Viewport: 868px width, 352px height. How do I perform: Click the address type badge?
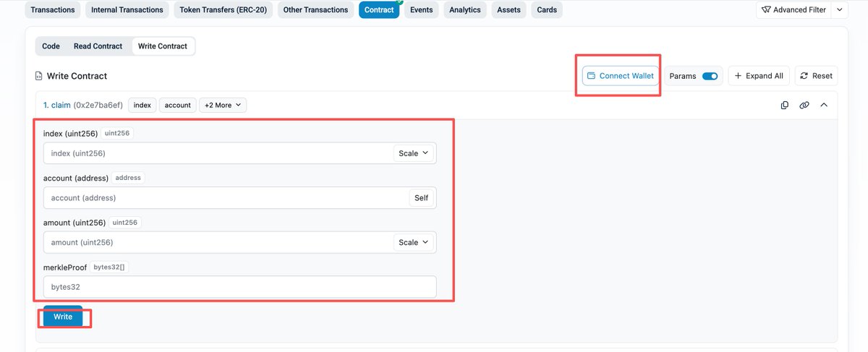pyautogui.click(x=129, y=178)
